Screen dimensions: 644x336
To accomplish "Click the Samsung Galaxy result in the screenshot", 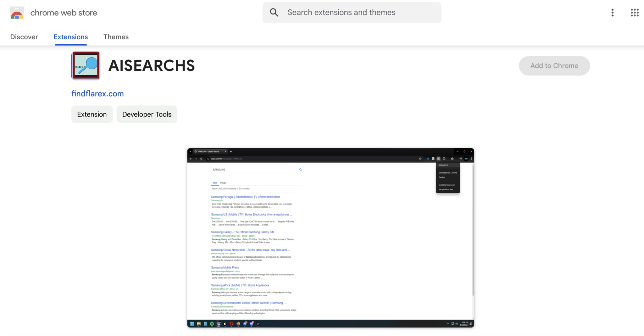I will pyautogui.click(x=242, y=232).
